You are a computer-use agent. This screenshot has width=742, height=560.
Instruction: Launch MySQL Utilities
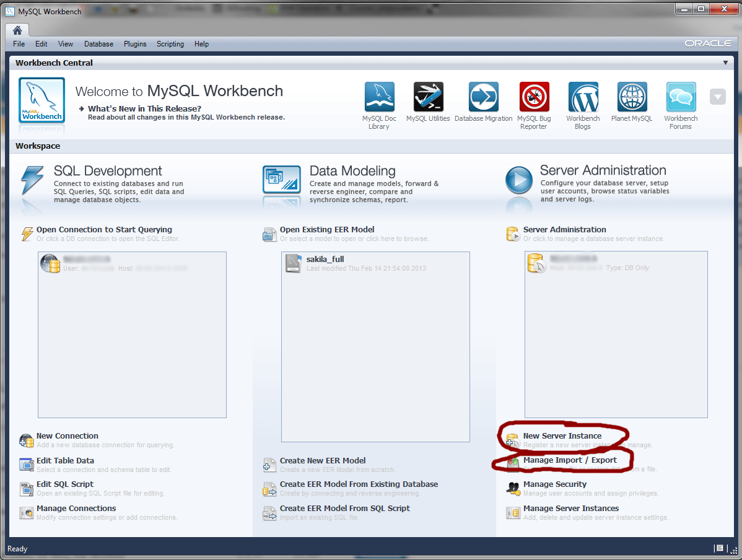(x=427, y=97)
